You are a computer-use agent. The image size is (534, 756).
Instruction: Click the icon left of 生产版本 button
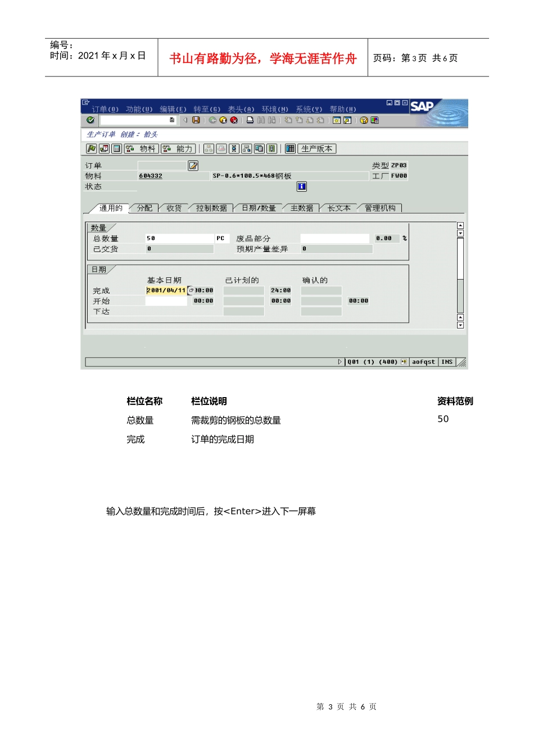(290, 148)
